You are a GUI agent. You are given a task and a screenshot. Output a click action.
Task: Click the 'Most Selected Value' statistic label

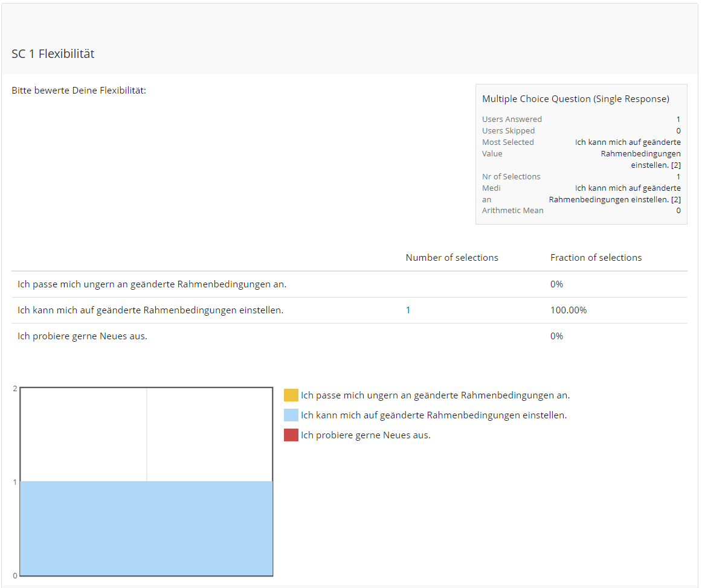[x=507, y=148]
